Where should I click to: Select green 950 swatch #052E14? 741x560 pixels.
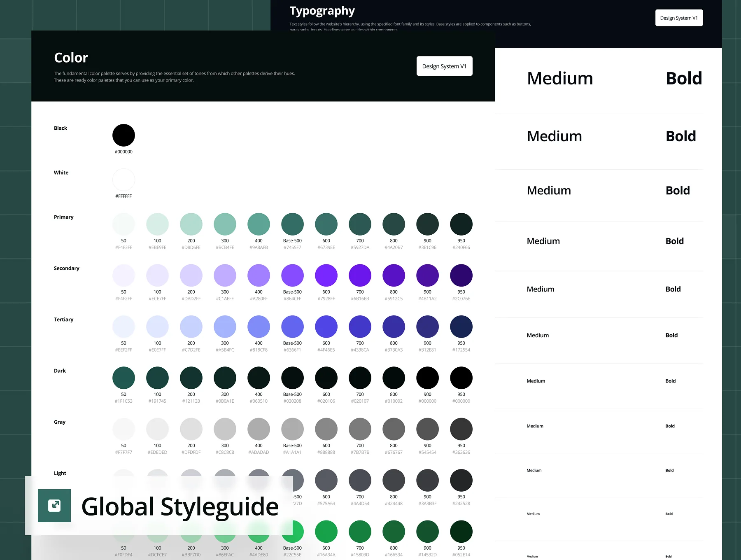[x=461, y=532]
